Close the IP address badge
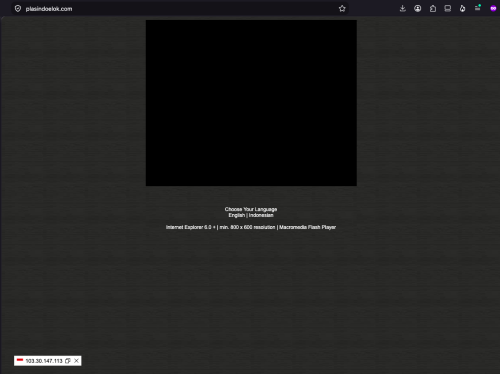500x374 pixels. click(76, 361)
